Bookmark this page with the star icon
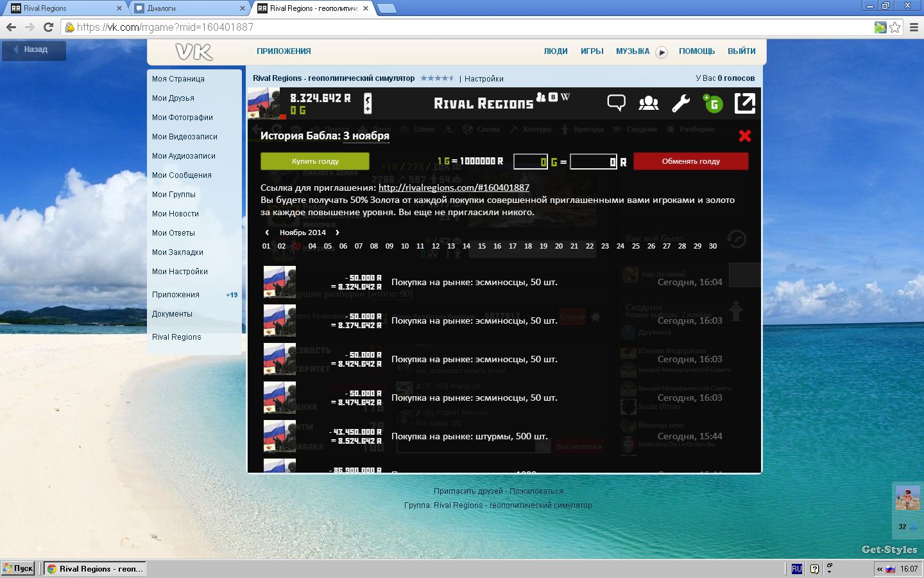The height and width of the screenshot is (578, 924). 895,27
